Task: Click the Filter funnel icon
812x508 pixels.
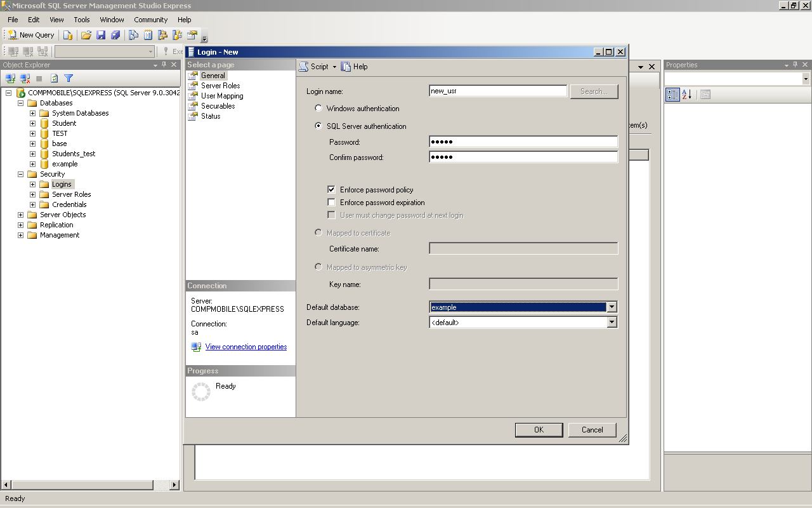Action: pos(69,78)
